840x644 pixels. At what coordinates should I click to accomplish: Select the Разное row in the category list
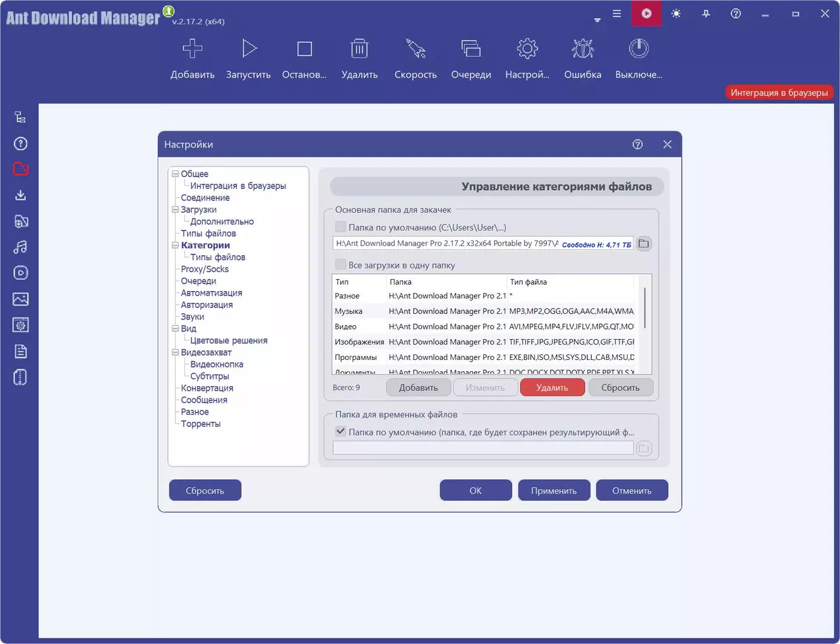(484, 295)
